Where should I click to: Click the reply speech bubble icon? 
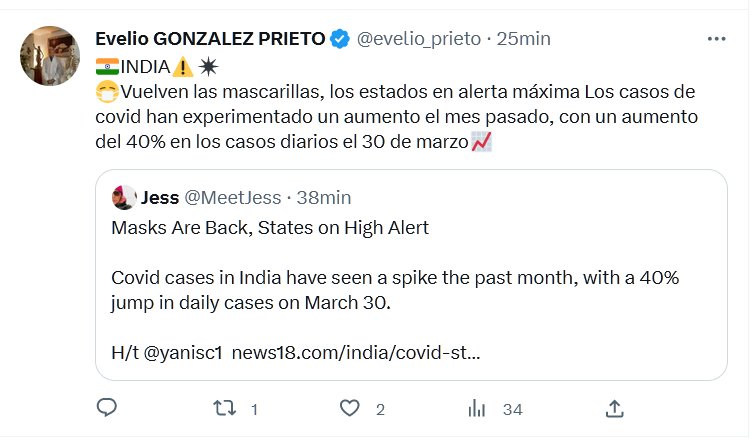(107, 408)
